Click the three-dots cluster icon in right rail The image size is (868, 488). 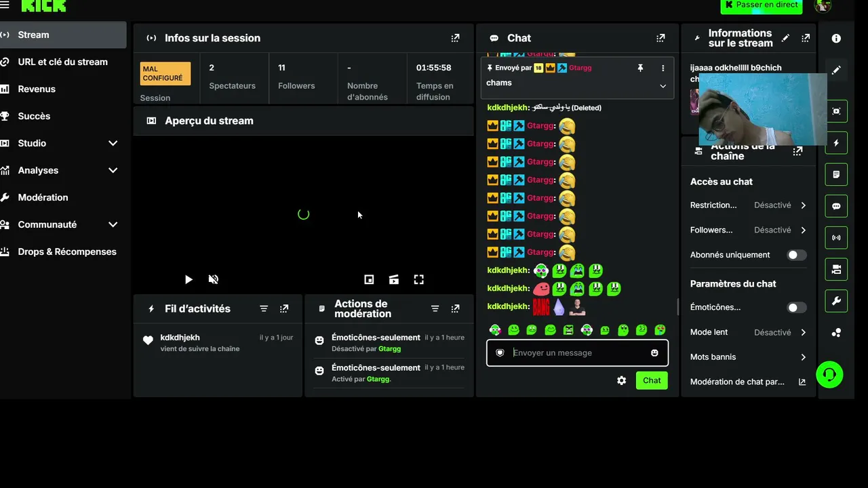click(x=836, y=333)
